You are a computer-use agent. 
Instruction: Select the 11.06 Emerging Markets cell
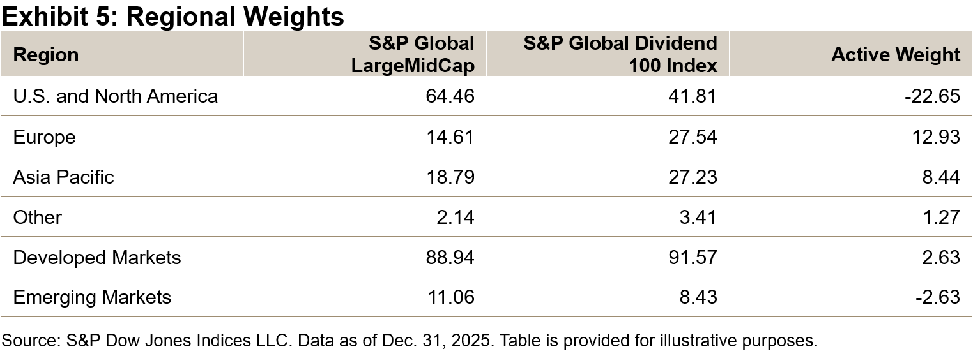coord(450,297)
